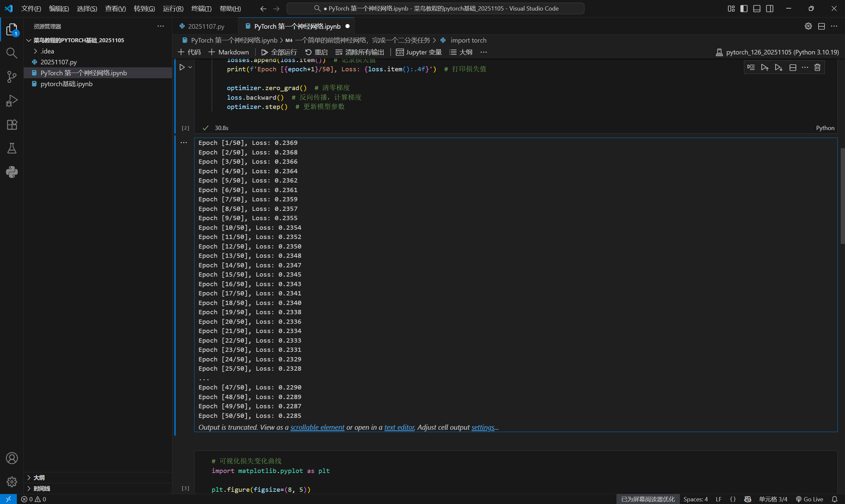Image resolution: width=845 pixels, height=504 pixels.
Task: Open the errors and warnings problems indicator
Action: click(34, 499)
